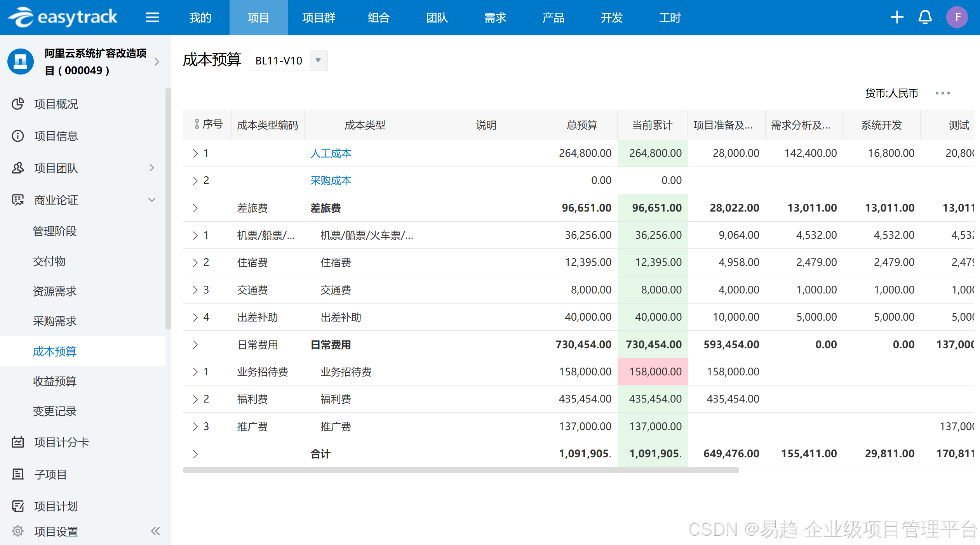Viewport: 980px width, 545px height.
Task: Select the 工时 top menu
Action: point(670,17)
